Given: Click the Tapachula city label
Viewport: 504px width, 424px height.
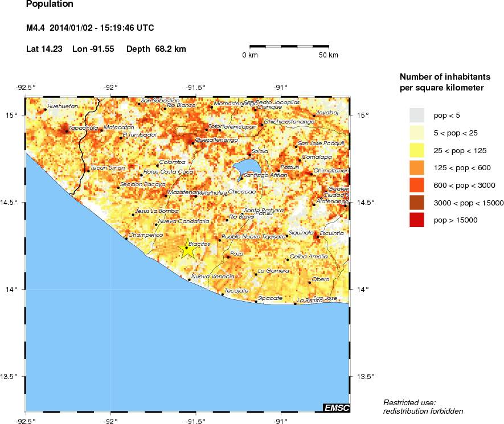Looking at the screenshot, I should 84,128.
